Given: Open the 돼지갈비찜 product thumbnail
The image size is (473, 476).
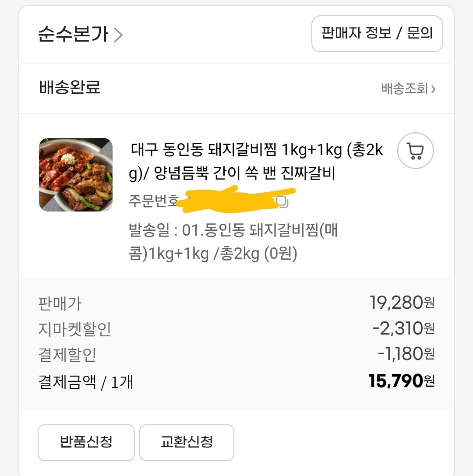Looking at the screenshot, I should (76, 175).
